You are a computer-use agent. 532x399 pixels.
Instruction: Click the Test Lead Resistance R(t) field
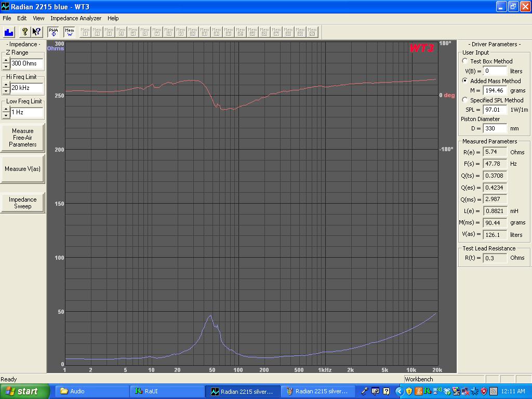(495, 258)
